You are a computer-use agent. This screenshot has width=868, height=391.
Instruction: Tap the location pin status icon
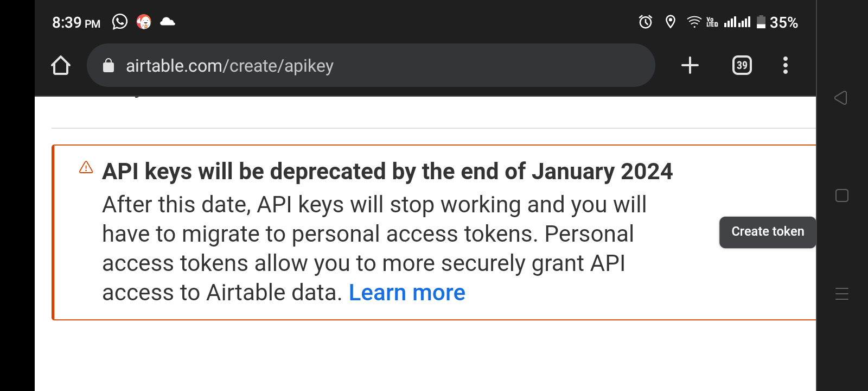[x=671, y=22]
